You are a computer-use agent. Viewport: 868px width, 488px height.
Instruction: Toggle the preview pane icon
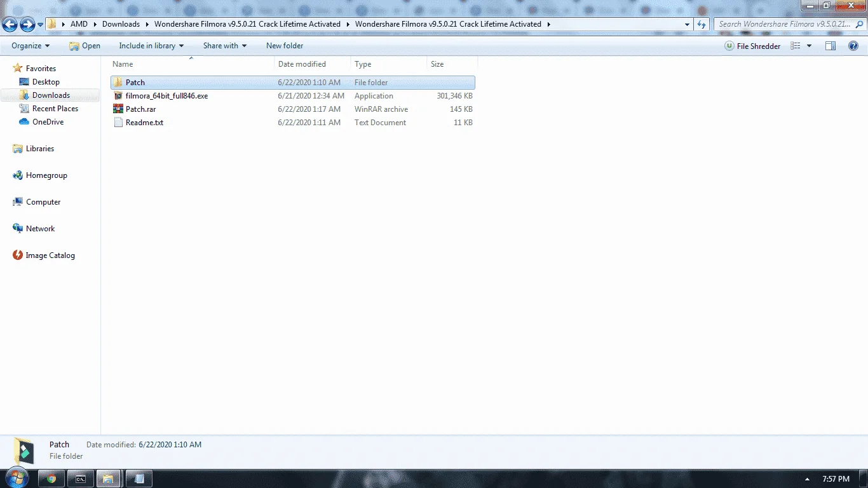831,46
